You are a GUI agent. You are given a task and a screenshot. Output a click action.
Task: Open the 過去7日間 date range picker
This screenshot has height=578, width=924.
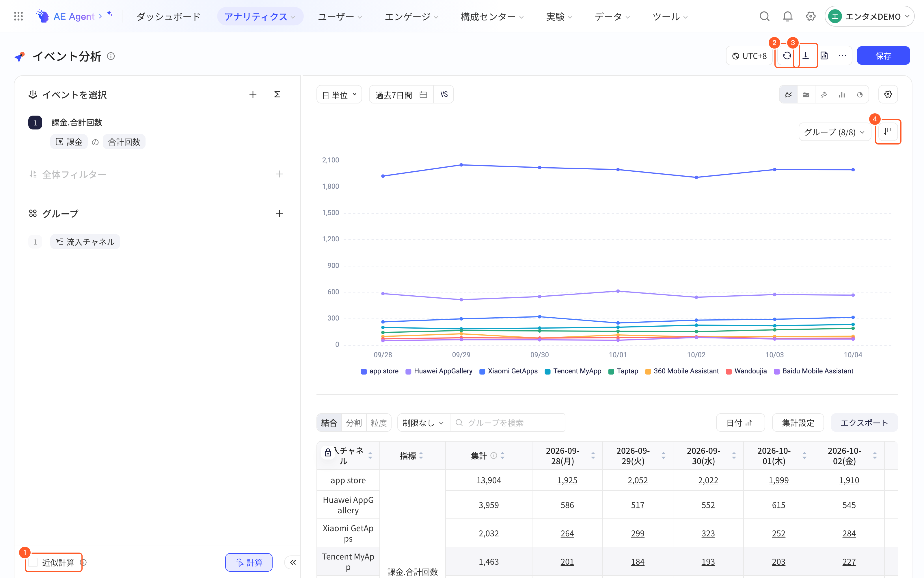[x=401, y=95]
